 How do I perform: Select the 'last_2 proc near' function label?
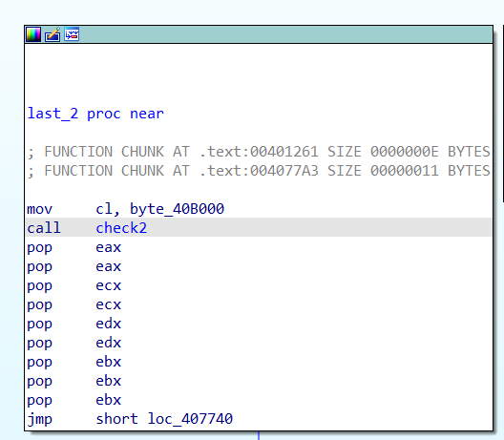point(95,114)
